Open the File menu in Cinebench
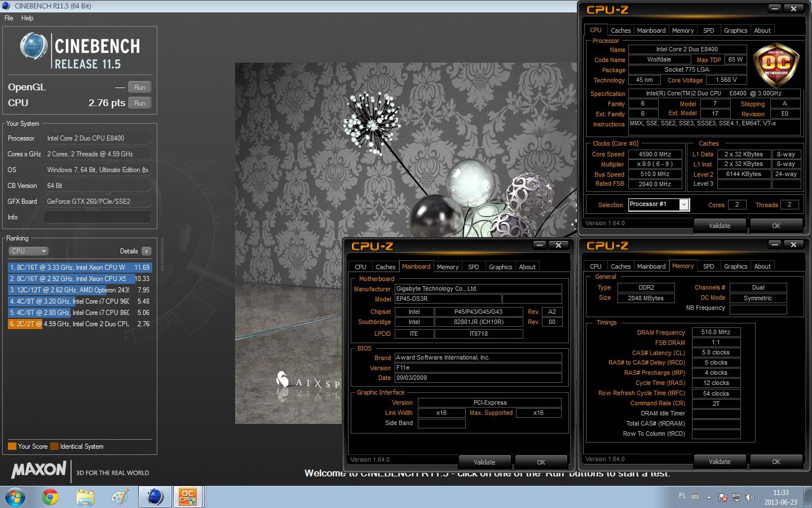The width and height of the screenshot is (812, 508). click(x=8, y=18)
